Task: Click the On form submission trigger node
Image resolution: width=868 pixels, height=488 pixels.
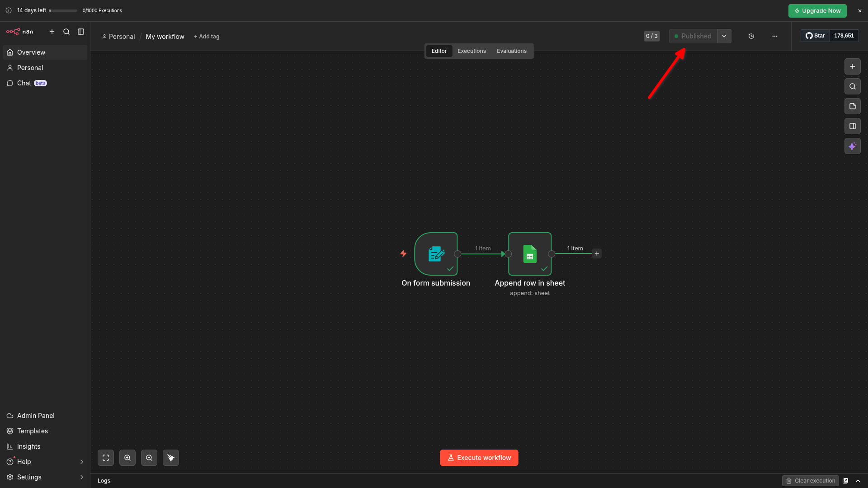Action: point(436,254)
